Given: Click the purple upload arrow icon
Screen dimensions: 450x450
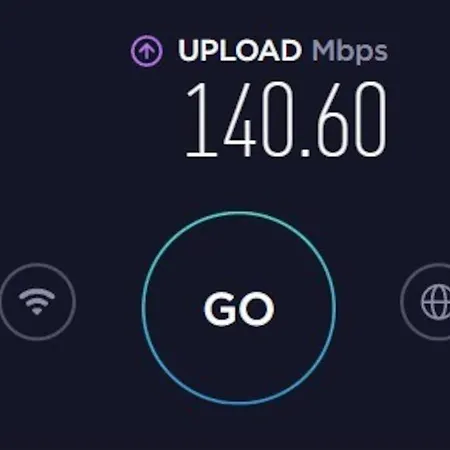Looking at the screenshot, I should [x=147, y=51].
